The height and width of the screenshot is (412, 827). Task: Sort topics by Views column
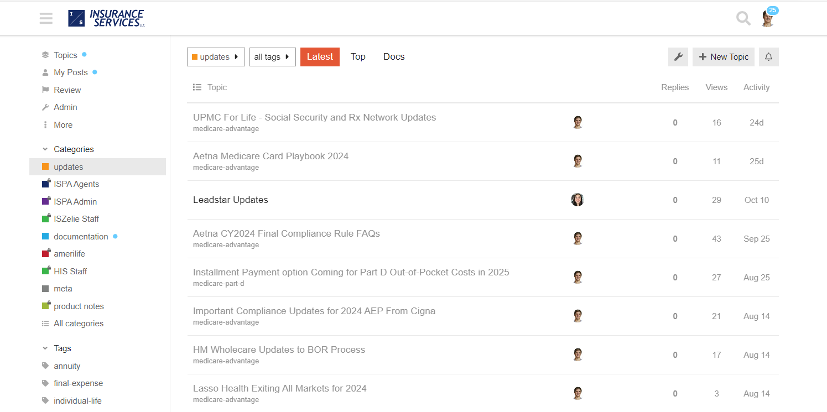click(x=716, y=87)
